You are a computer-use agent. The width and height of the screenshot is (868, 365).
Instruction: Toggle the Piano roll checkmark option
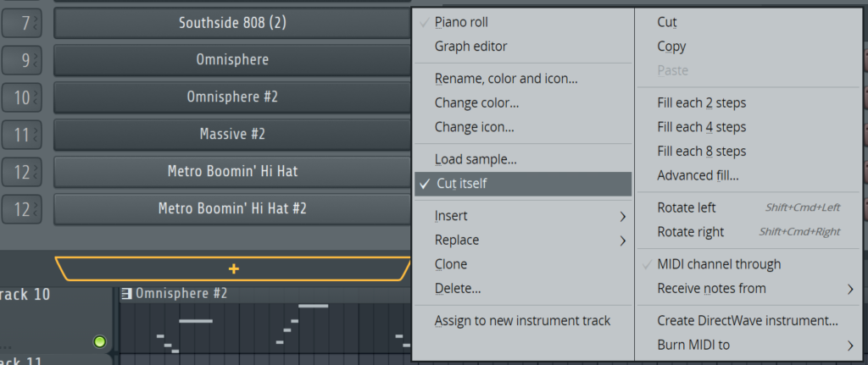pos(461,22)
